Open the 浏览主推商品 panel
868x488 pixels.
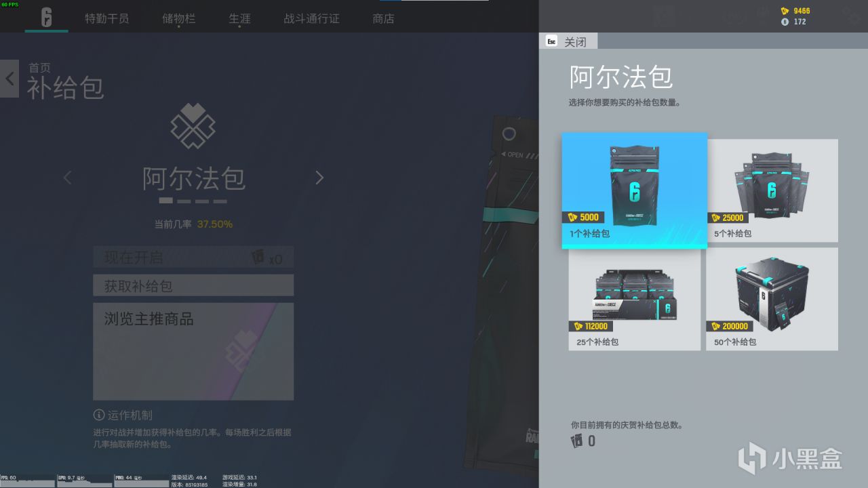(193, 351)
